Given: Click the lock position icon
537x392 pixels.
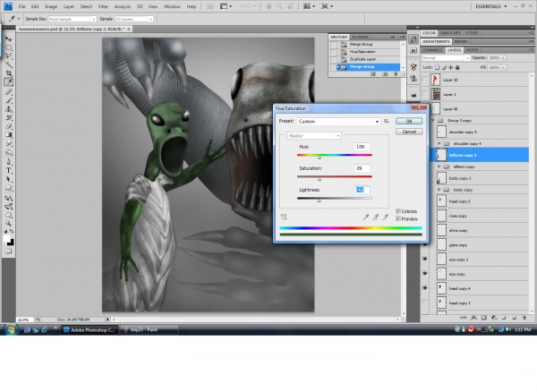Looking at the screenshot, I should (451, 67).
